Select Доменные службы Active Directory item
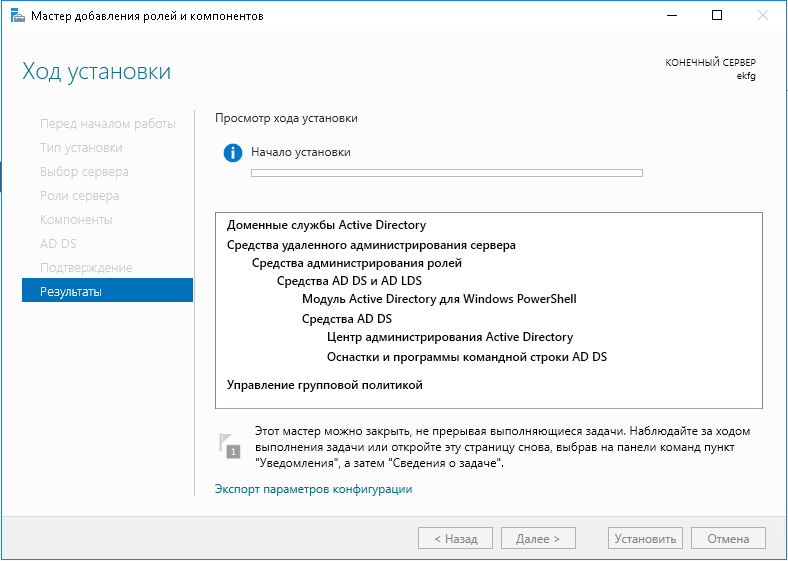This screenshot has width=788, height=561. (x=326, y=225)
